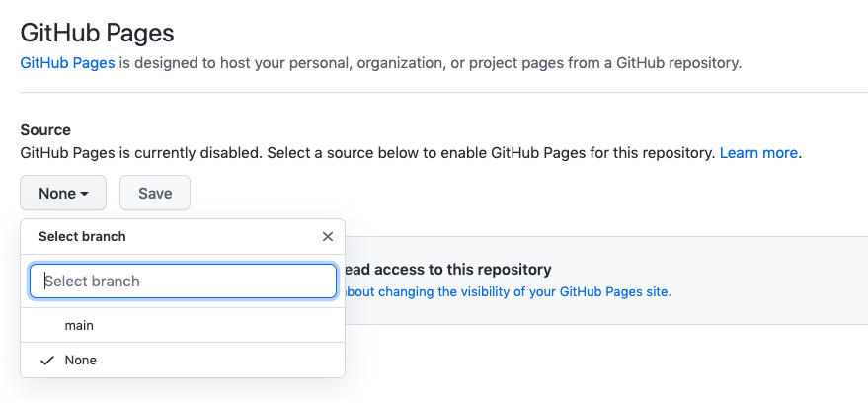Focus the Select branch filter field
The height and width of the screenshot is (403, 868).
click(x=183, y=282)
